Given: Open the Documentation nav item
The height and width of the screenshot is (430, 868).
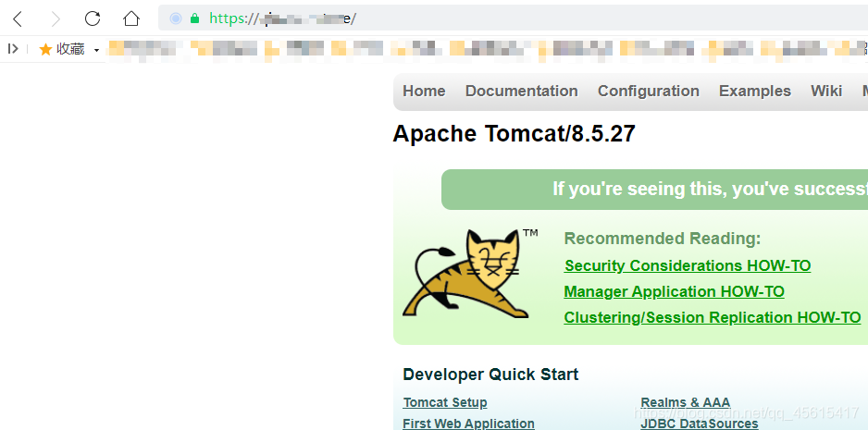Looking at the screenshot, I should coord(522,91).
